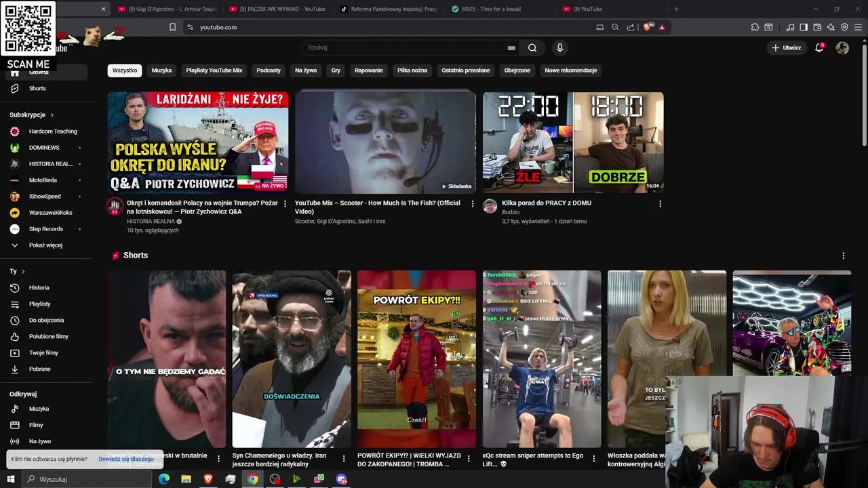Click the zoom magnifier icon in address bar

pos(615,27)
